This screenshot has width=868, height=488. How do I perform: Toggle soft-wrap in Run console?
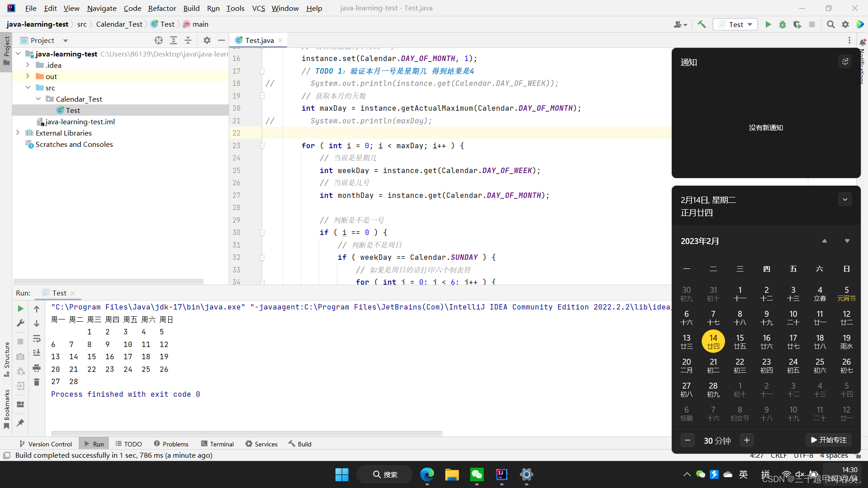click(37, 338)
